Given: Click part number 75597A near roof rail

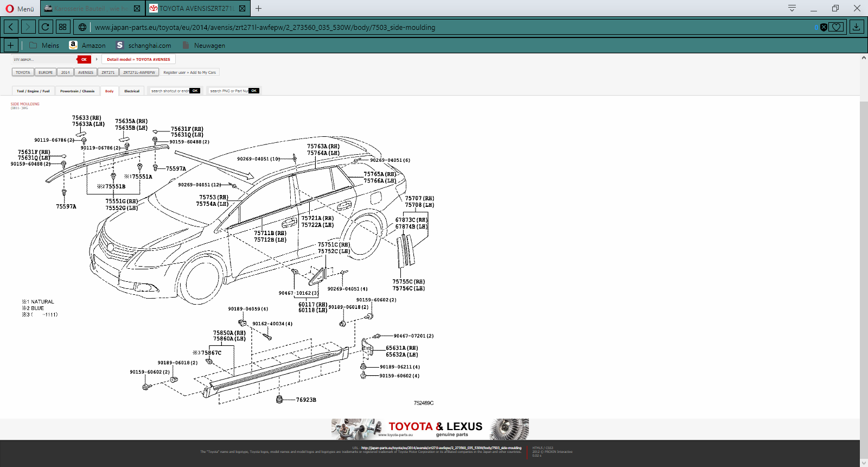Looking at the screenshot, I should point(176,169).
